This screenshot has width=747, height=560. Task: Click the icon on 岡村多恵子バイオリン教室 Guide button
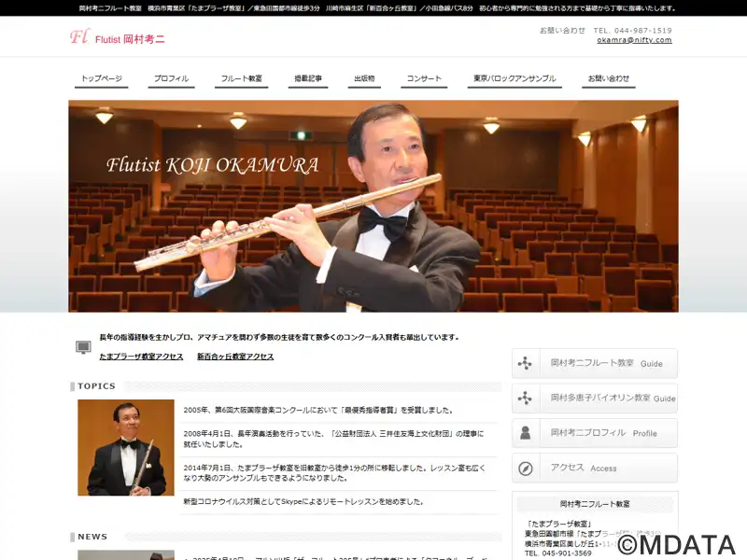pos(526,398)
